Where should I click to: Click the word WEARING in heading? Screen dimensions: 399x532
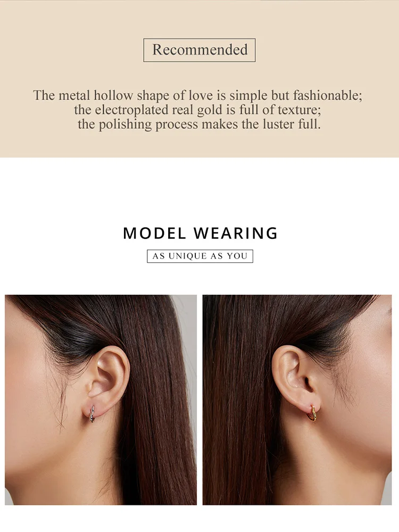coord(236,234)
